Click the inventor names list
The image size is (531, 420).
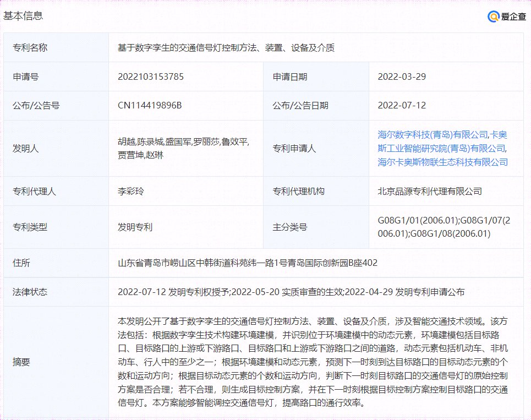[183, 148]
